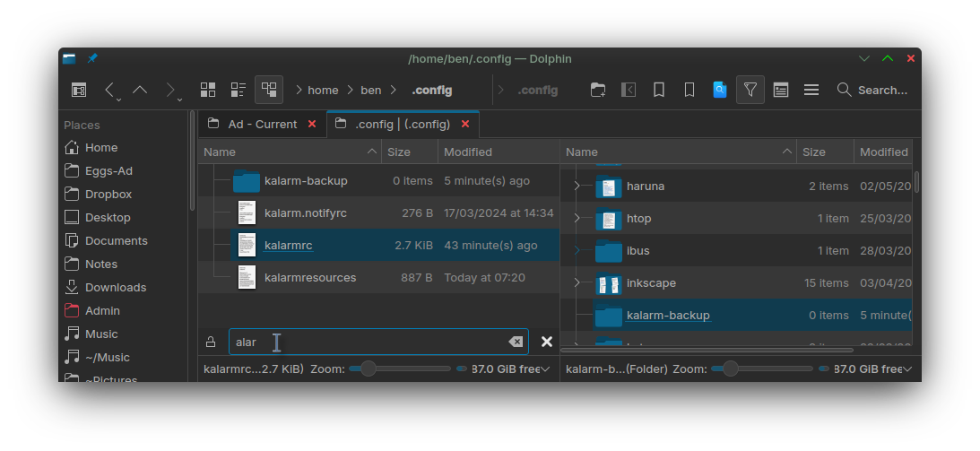980x451 pixels.
Task: Sort left pane by Modified column
Action: click(x=499, y=152)
